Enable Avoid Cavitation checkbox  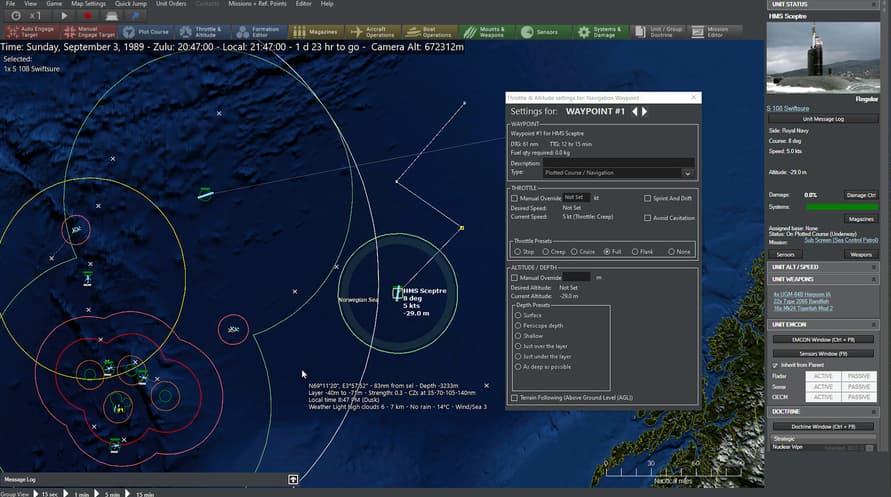click(x=647, y=218)
